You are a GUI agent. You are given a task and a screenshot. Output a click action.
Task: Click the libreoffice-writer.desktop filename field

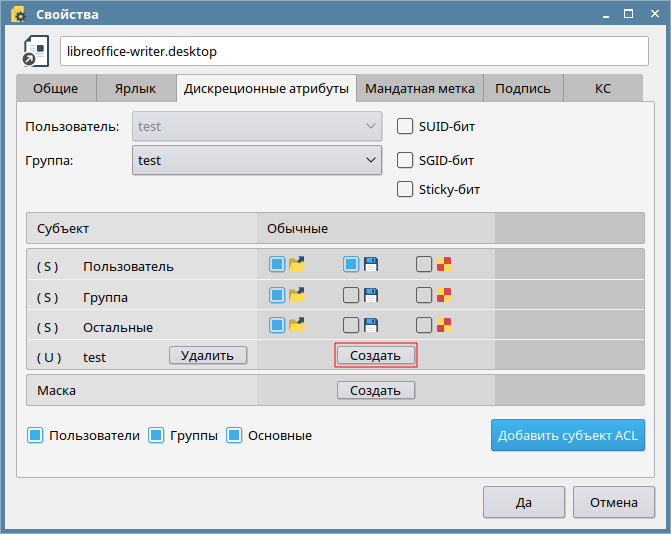pos(354,51)
